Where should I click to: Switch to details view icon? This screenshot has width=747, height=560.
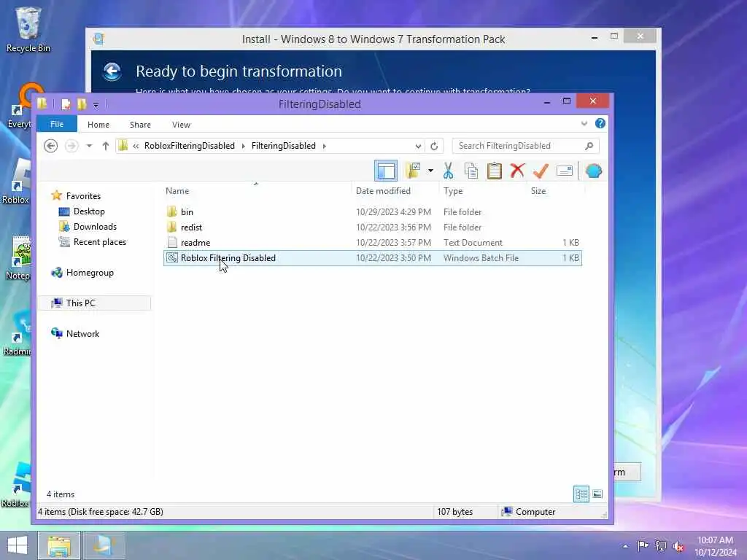tap(581, 494)
